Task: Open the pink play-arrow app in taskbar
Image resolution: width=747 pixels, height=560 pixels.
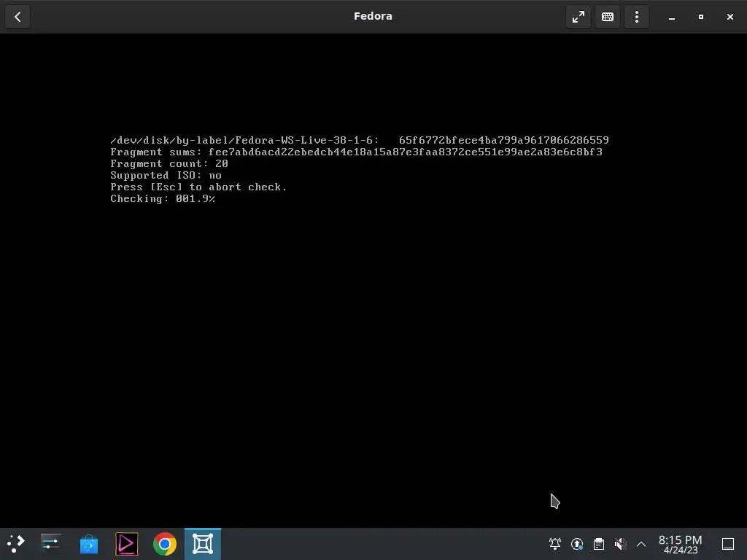Action: coord(127,544)
